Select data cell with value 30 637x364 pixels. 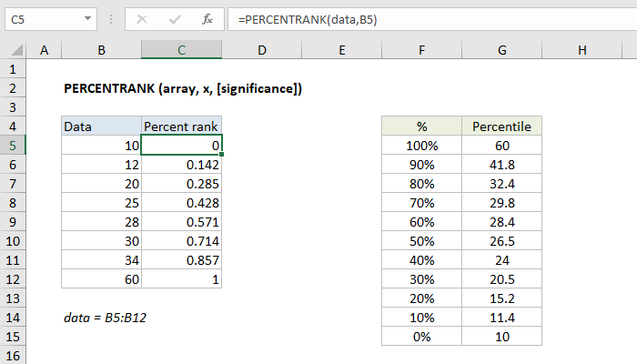point(102,241)
